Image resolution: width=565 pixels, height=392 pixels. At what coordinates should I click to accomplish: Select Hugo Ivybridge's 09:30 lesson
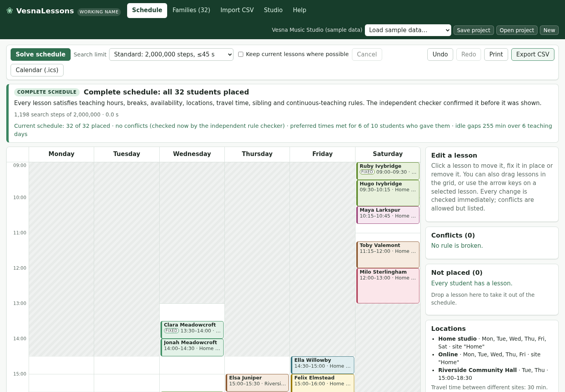[388, 193]
